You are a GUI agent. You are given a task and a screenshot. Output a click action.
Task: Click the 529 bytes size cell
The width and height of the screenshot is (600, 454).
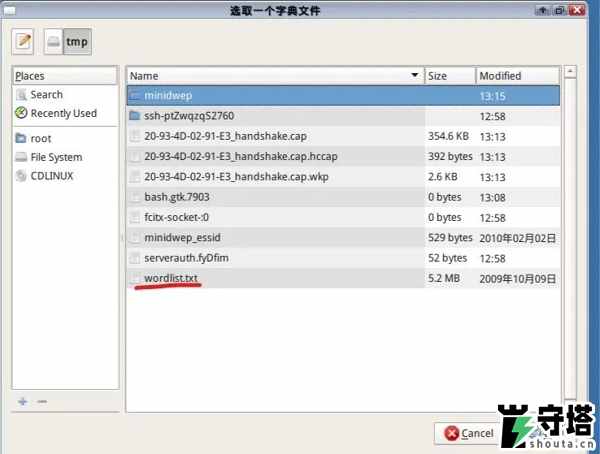click(x=450, y=238)
